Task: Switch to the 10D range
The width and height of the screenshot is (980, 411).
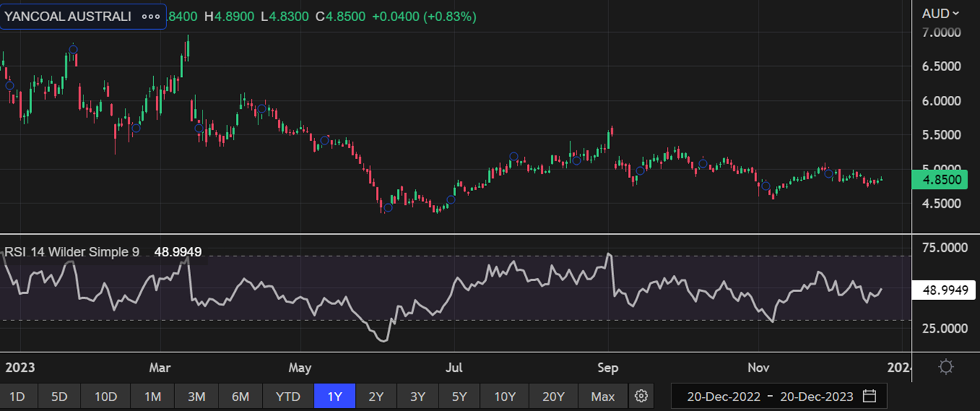Action: click(106, 396)
